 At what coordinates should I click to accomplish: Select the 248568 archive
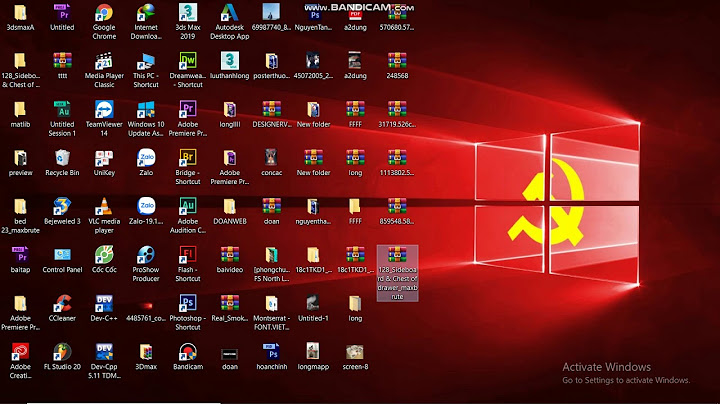397,62
